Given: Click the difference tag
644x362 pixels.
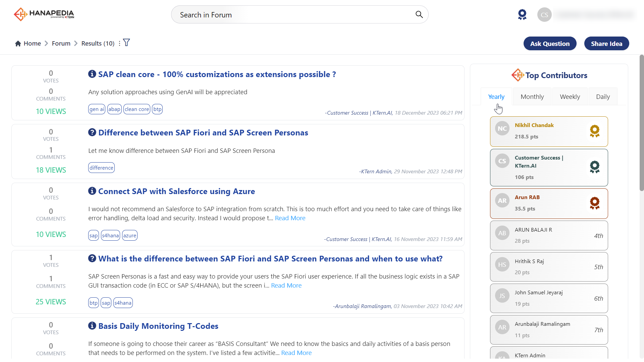Looking at the screenshot, I should 101,168.
